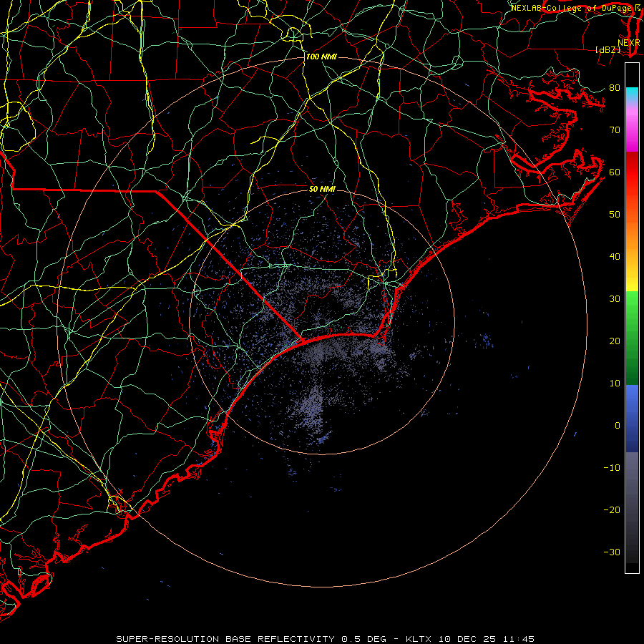Select the 70 dBZ scale value

point(615,130)
